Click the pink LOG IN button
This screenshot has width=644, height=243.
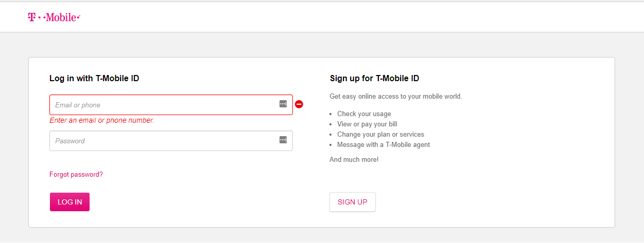click(x=69, y=202)
